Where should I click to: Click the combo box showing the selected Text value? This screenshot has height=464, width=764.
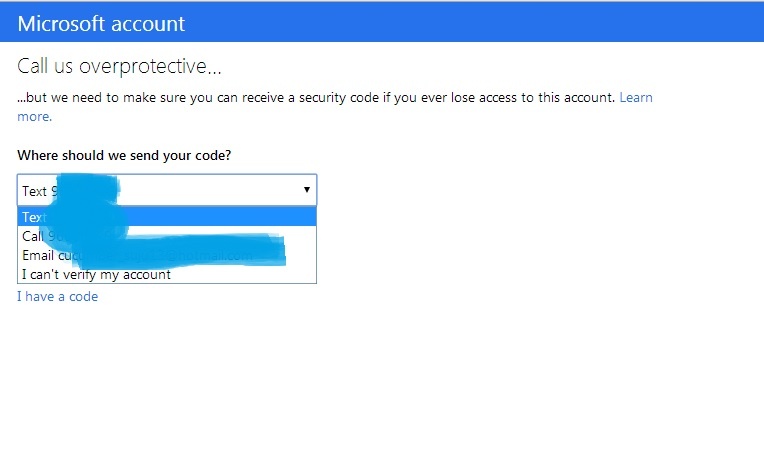(160, 190)
